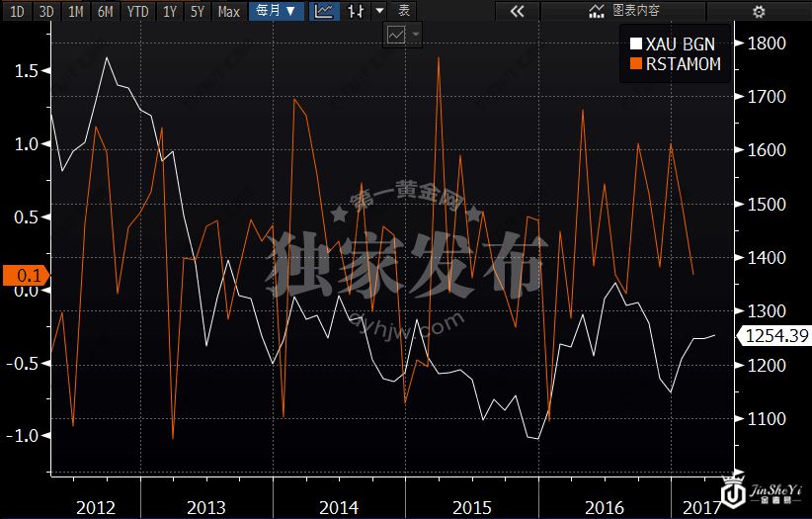Set time range to 6M
Viewport: 812px width, 519px height.
tap(105, 12)
